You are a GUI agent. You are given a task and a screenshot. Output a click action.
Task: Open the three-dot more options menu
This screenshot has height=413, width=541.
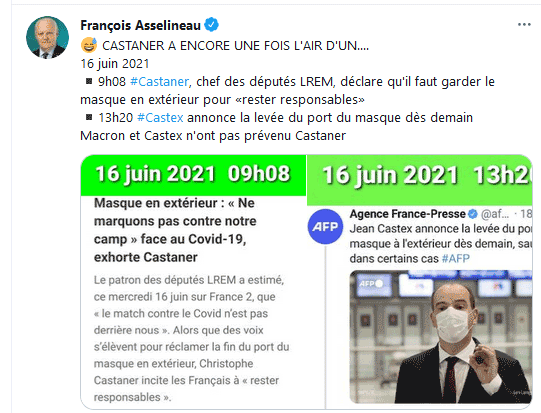click(524, 25)
